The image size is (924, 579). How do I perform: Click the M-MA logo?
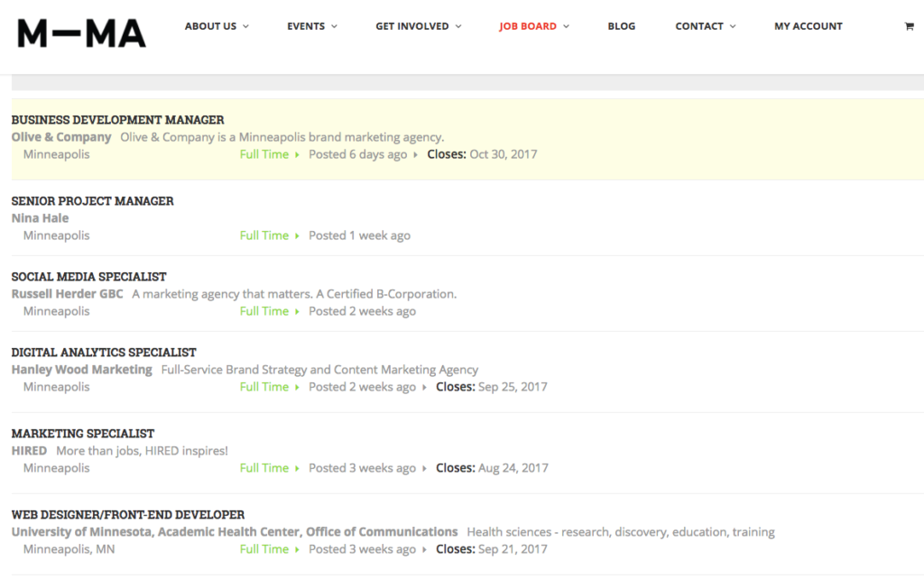81,33
